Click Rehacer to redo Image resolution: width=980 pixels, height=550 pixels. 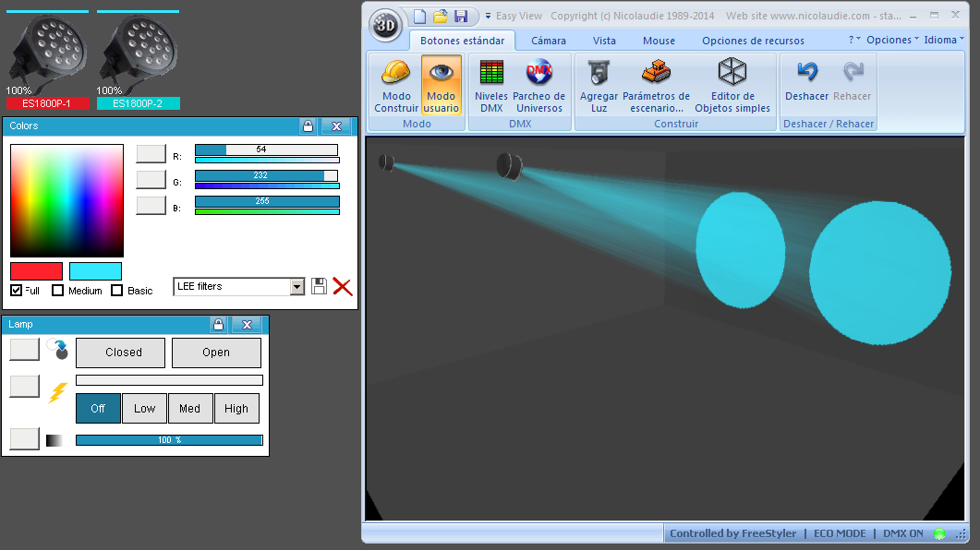click(852, 79)
